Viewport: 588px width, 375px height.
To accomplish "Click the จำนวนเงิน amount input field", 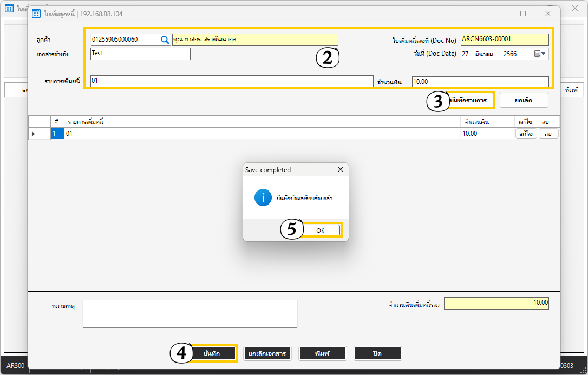I will click(480, 82).
